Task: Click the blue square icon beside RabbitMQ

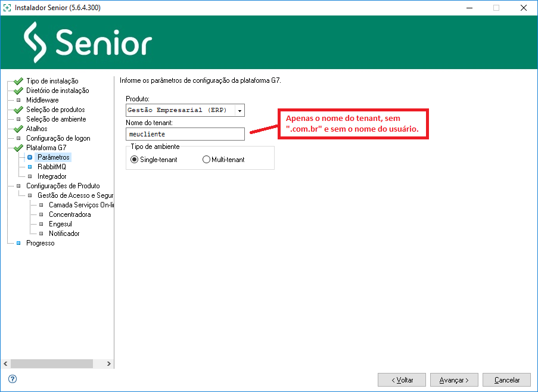Action: coord(30,167)
